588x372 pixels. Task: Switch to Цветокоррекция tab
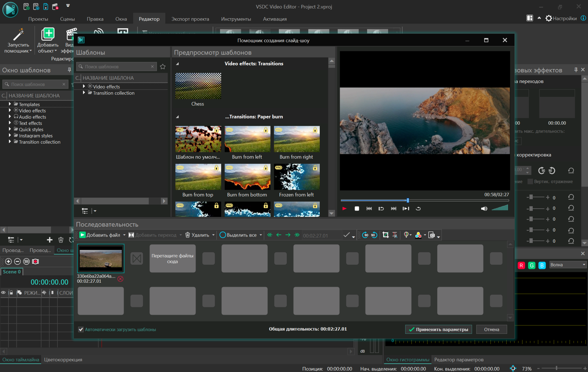point(63,360)
